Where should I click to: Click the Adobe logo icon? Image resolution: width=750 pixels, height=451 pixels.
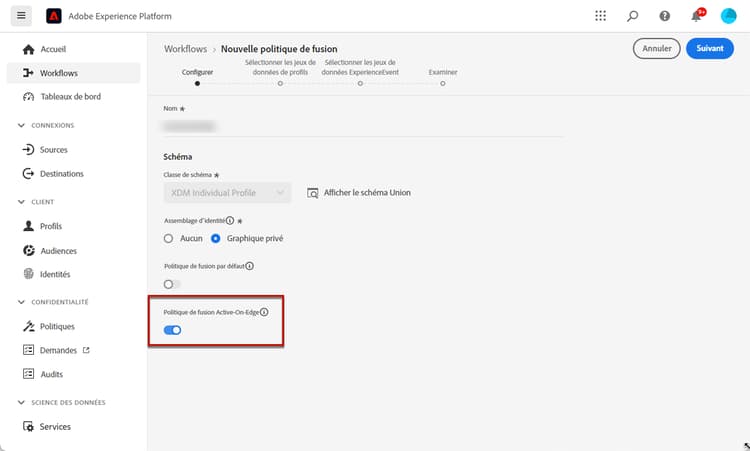pos(54,16)
